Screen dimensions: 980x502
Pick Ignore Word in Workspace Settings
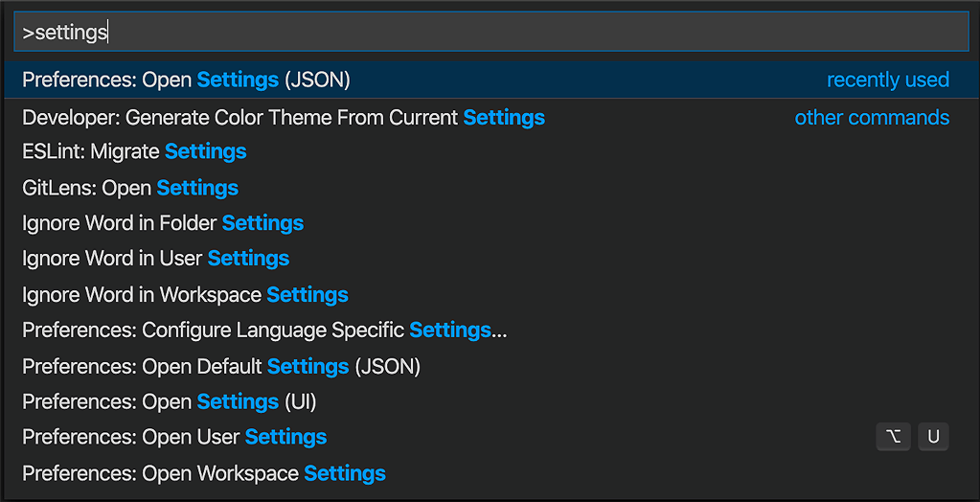click(490, 294)
